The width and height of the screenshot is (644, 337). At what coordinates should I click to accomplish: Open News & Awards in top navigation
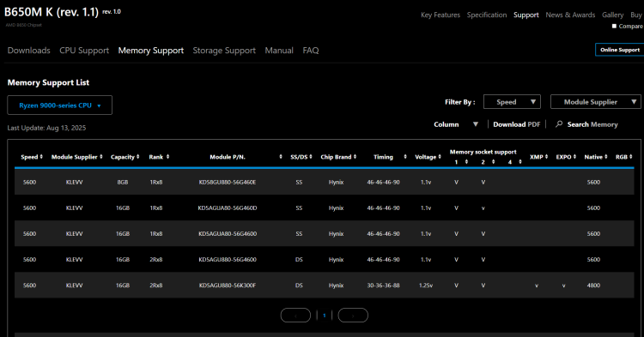(570, 15)
